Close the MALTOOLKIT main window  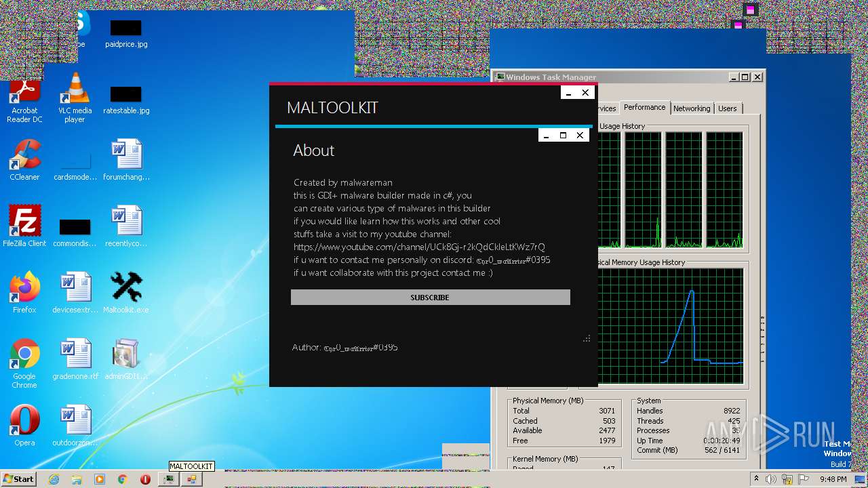pos(585,93)
